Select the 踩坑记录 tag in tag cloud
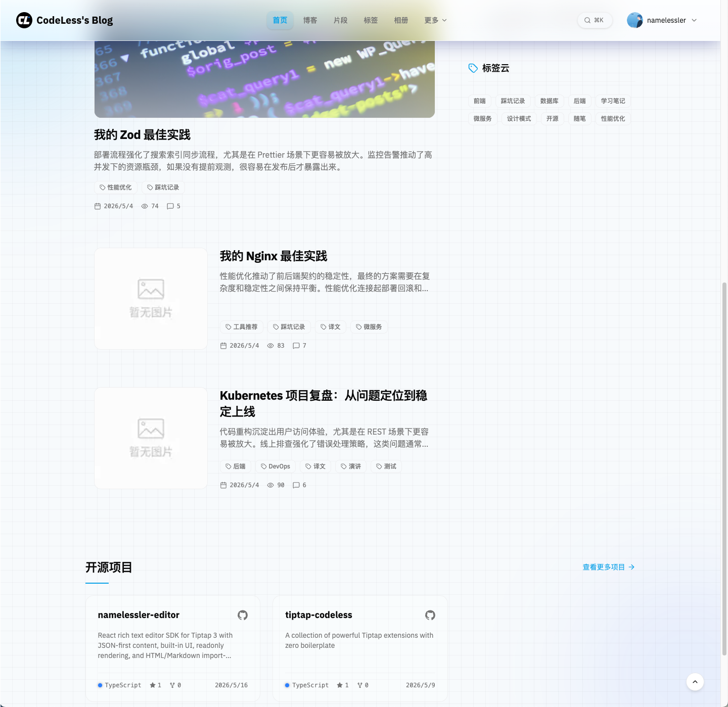 click(513, 101)
